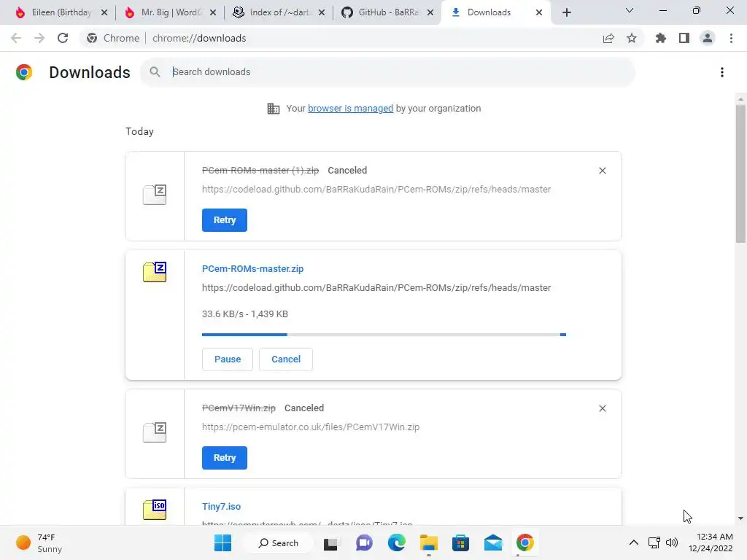The height and width of the screenshot is (560, 747).
Task: Open the Windows Start menu
Action: 223,542
